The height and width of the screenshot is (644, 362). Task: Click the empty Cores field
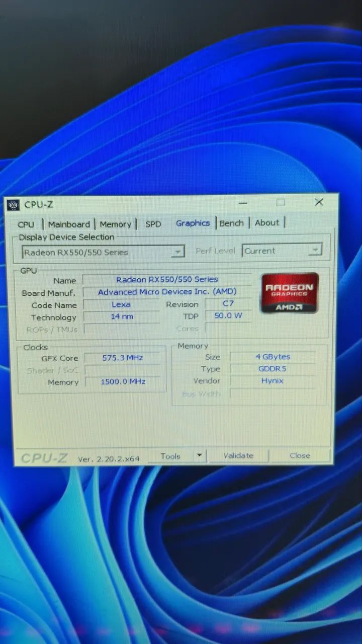228,328
